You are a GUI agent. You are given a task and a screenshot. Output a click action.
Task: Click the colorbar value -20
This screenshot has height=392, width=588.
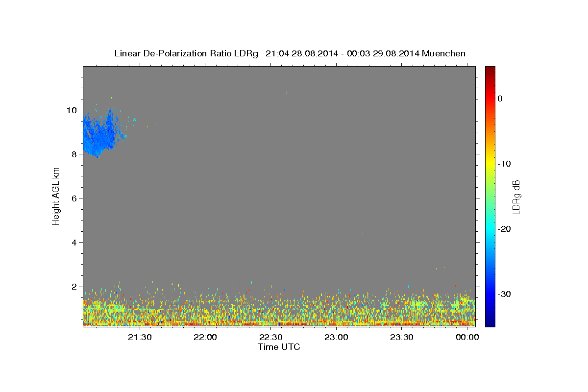click(504, 229)
